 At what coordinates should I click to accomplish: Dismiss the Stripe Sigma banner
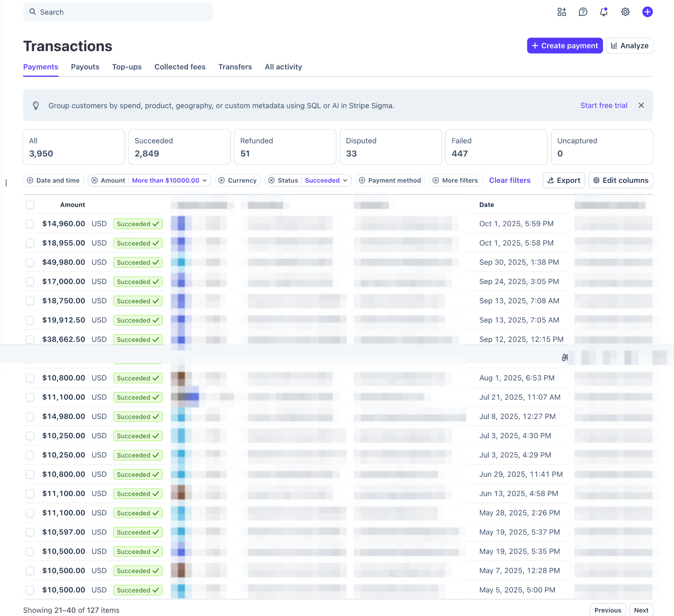[x=641, y=105]
